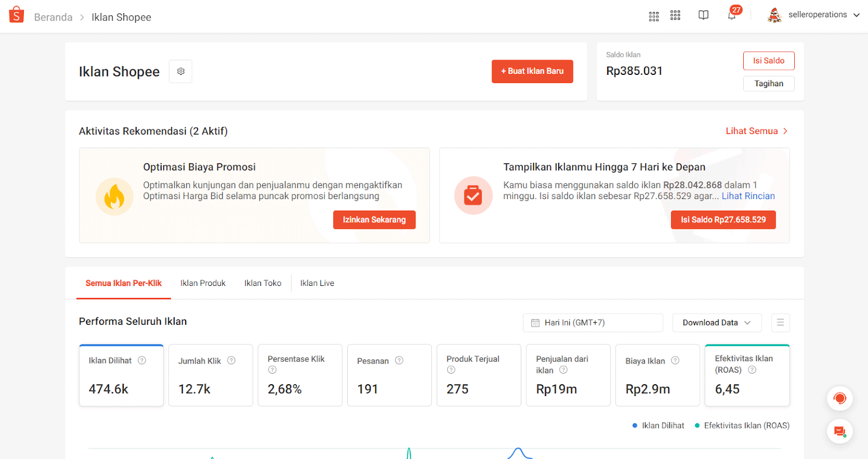This screenshot has width=868, height=459.
Task: Toggle the Iklan Dilihat metric card
Action: (121, 375)
